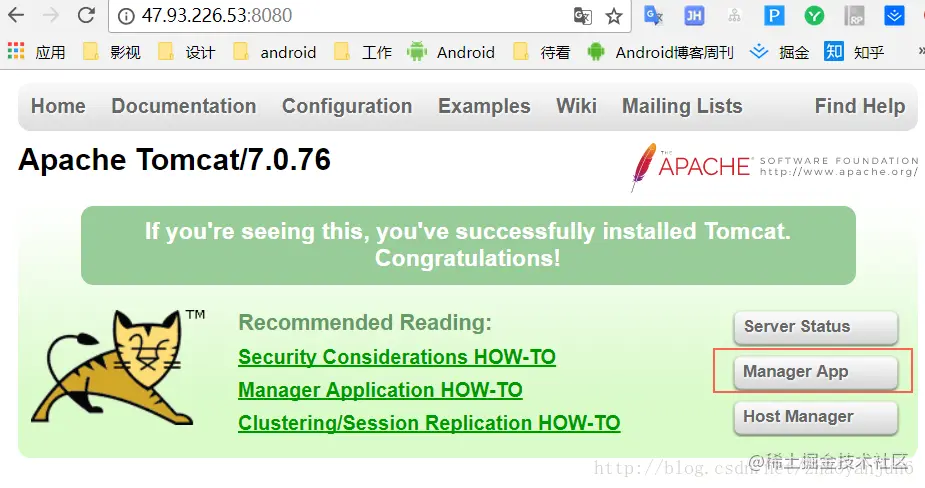Click the browser forward arrow

point(51,15)
